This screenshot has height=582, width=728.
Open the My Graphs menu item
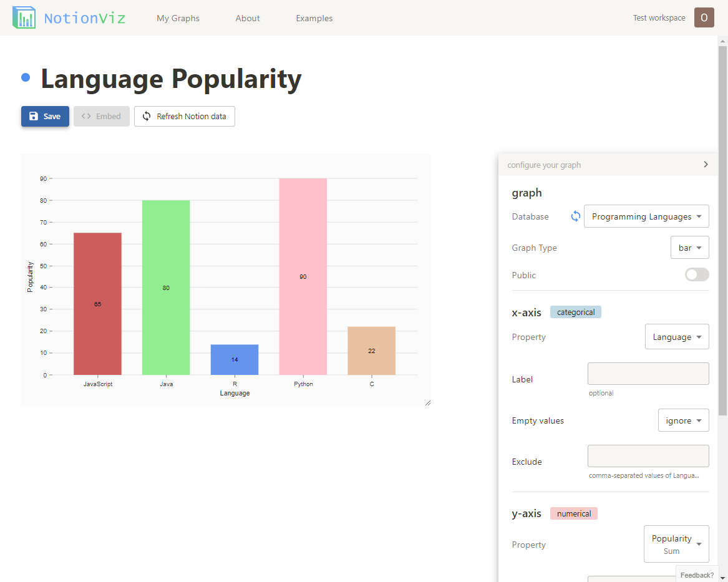click(178, 18)
